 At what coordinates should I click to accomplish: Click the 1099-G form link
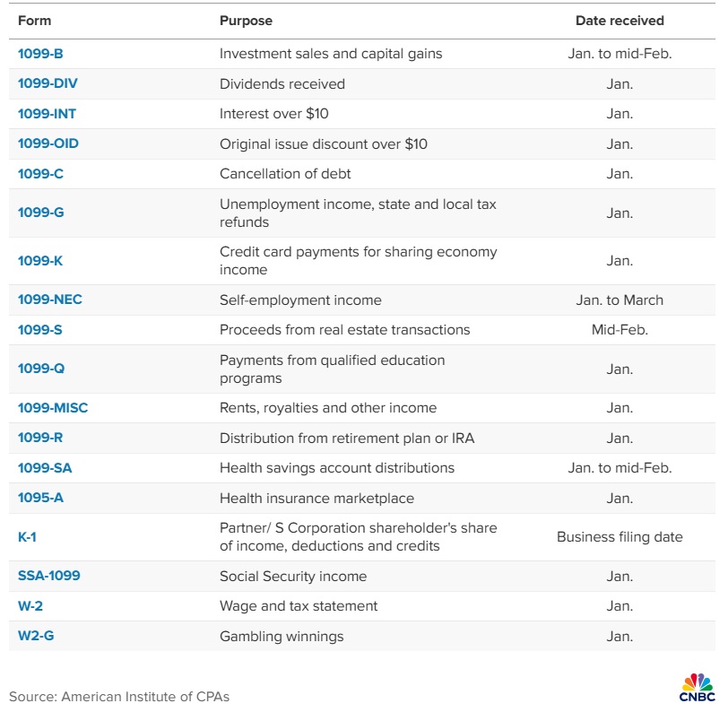coord(40,213)
